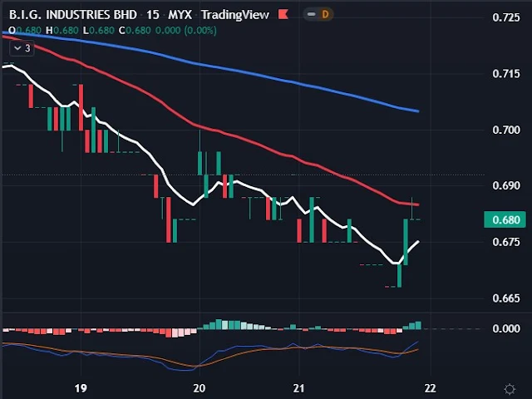This screenshot has height=399, width=532.
Task: Click the 0.000 MACD axis label
Action: pos(506,329)
